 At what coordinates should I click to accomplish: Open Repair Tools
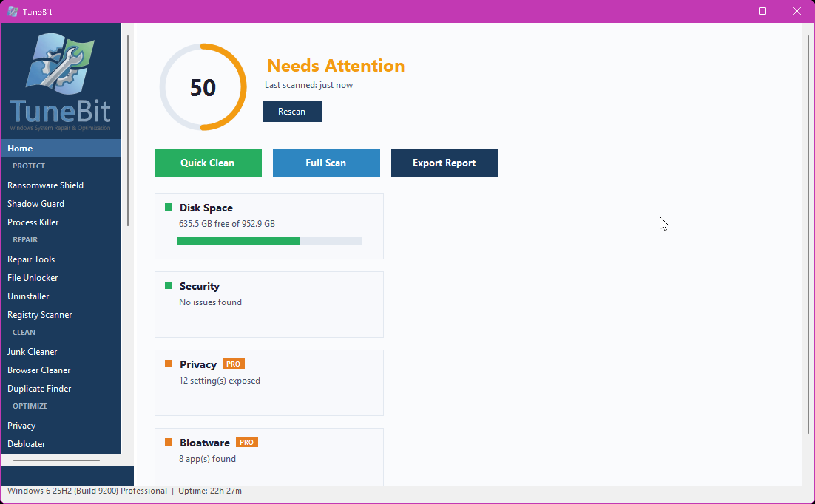pos(61,259)
